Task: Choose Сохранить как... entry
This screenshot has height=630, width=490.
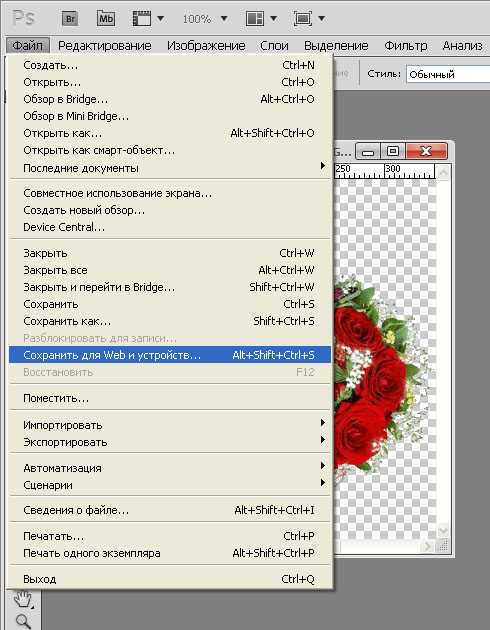Action: (x=170, y=321)
